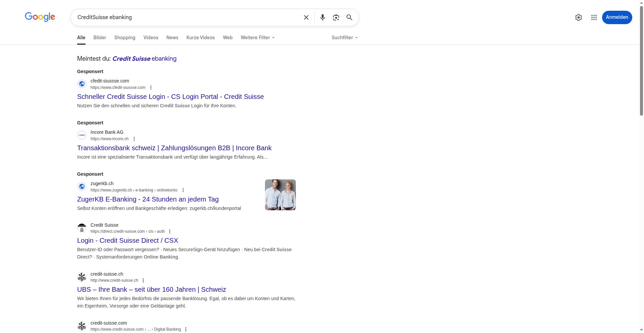Click the http://www.credit-suisse.ch URL text

[x=114, y=280]
